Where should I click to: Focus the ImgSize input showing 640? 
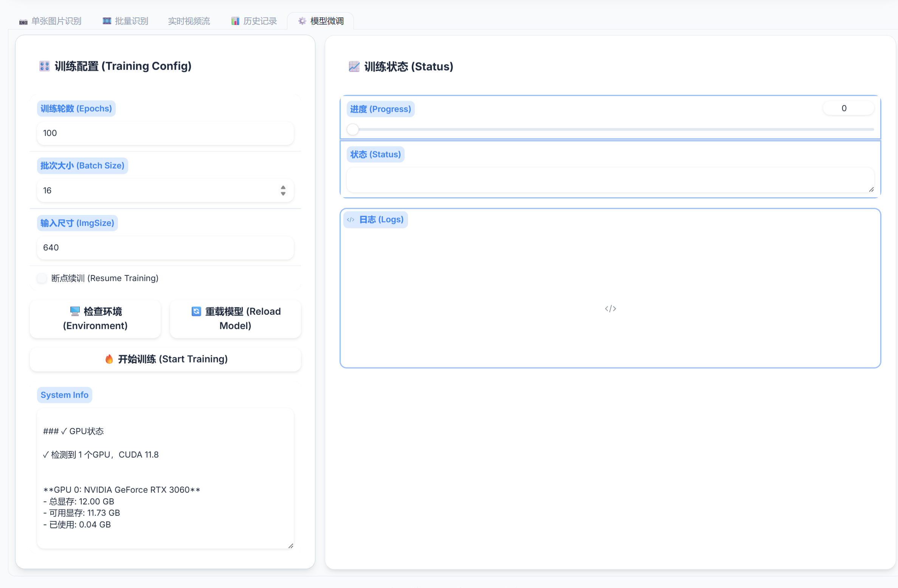coord(165,248)
